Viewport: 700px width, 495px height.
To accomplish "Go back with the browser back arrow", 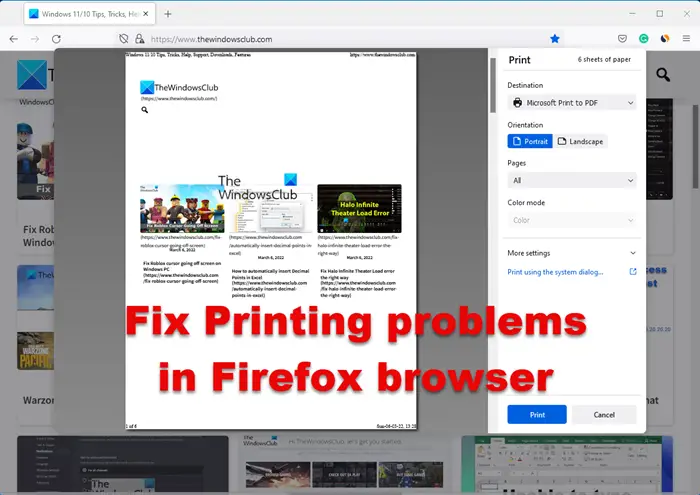I will click(14, 39).
